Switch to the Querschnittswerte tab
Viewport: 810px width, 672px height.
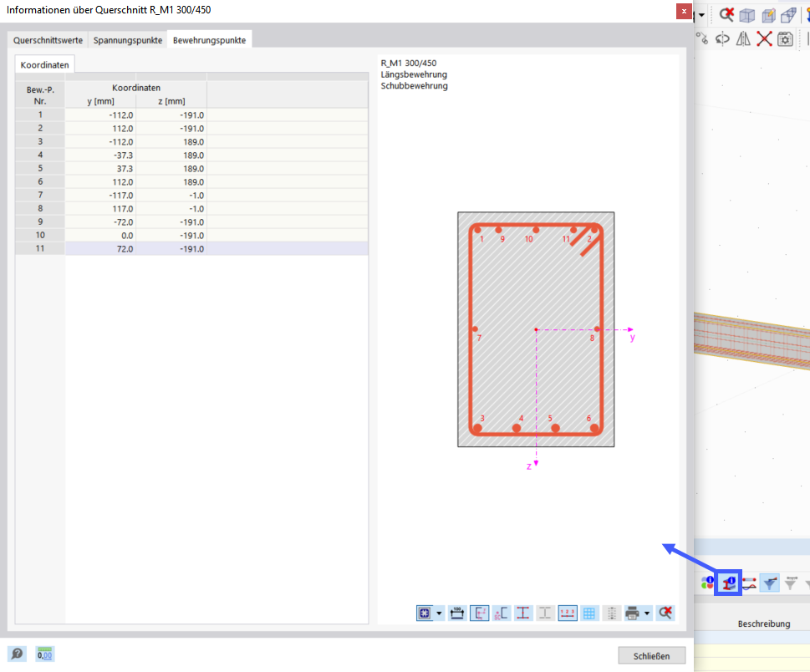(46, 38)
